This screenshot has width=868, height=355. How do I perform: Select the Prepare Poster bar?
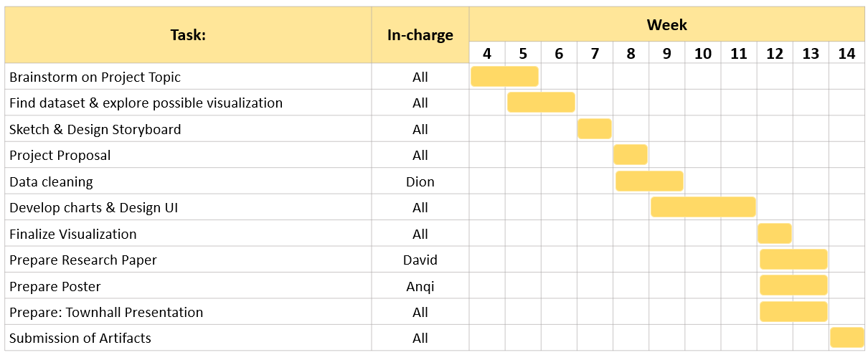(793, 285)
